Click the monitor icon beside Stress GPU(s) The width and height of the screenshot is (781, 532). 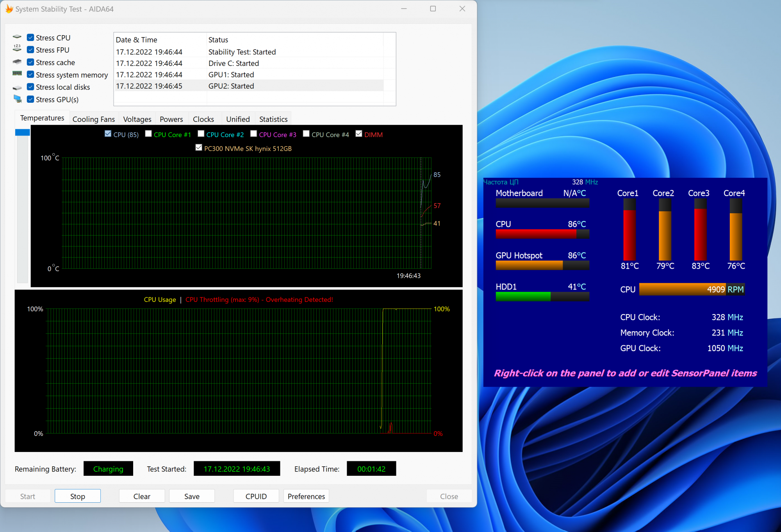(18, 99)
